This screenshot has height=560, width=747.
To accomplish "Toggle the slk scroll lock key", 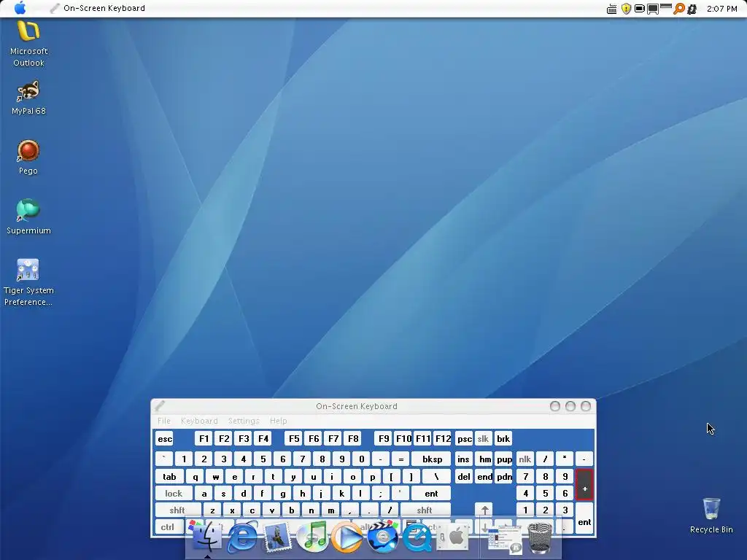I will point(483,438).
